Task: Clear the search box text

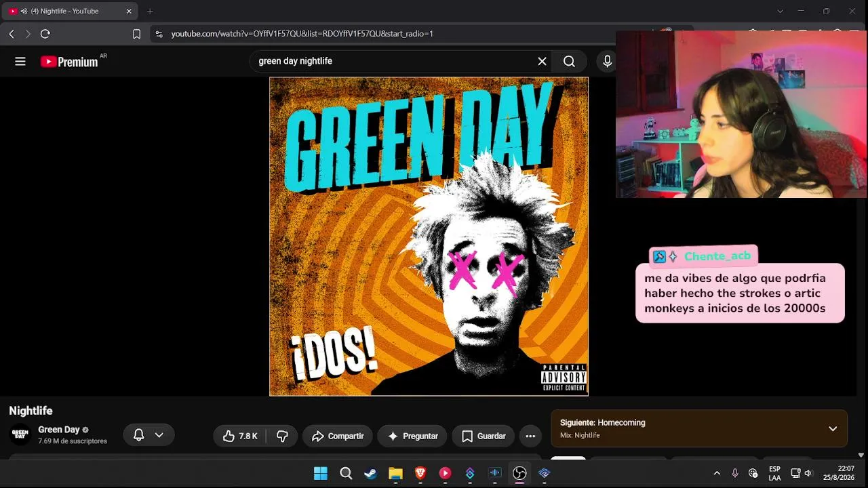Action: (x=542, y=62)
